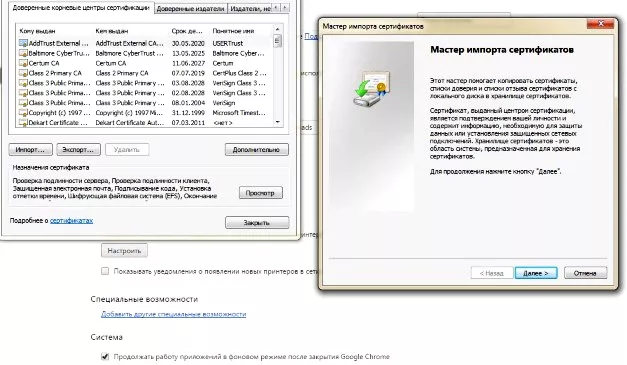Click scroll-down arrow of certificate list
Viewport: 627px width, 365px height.
278,122
